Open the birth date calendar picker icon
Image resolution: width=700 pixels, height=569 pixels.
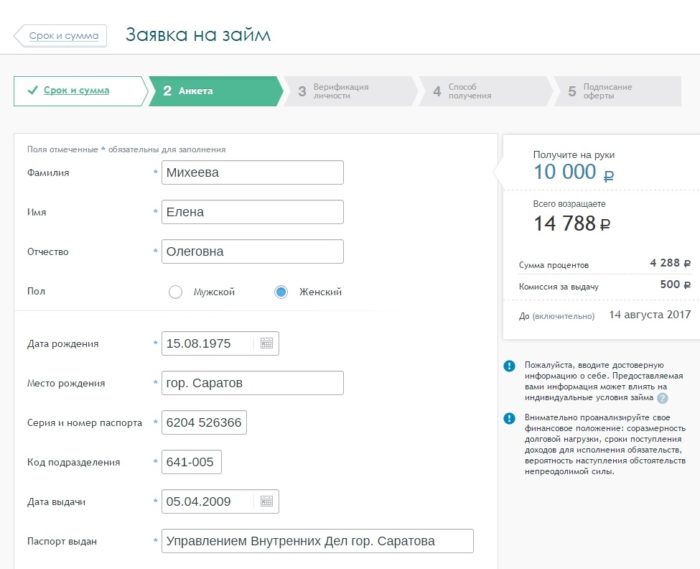coord(267,343)
